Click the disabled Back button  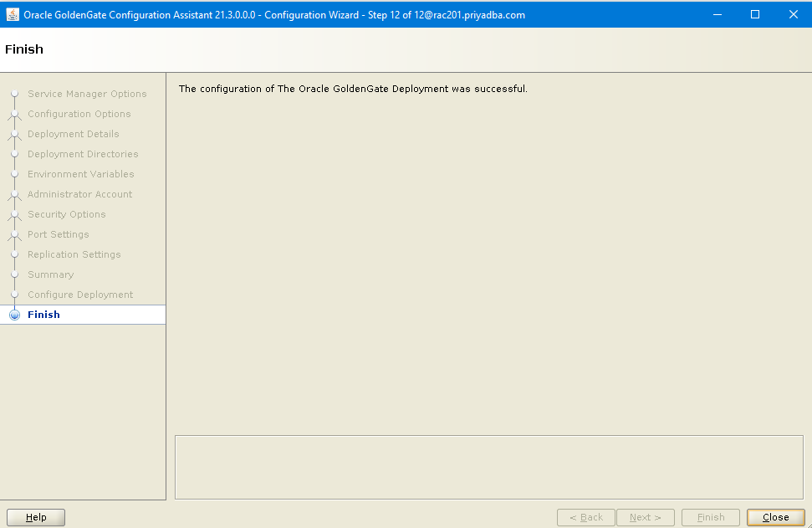pos(586,517)
